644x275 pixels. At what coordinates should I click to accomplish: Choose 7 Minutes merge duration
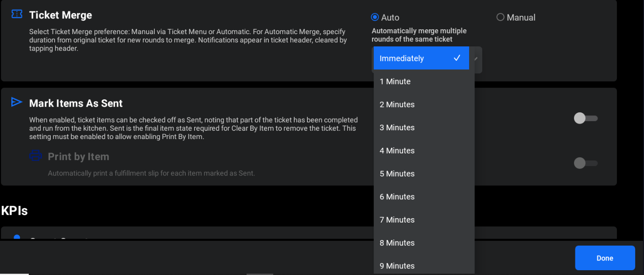click(x=397, y=220)
